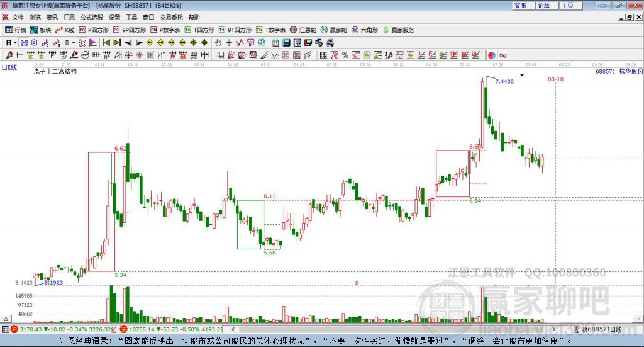Screen dimensions: 644x347
Task: Open the calendar icon
Action: [x=275, y=43]
